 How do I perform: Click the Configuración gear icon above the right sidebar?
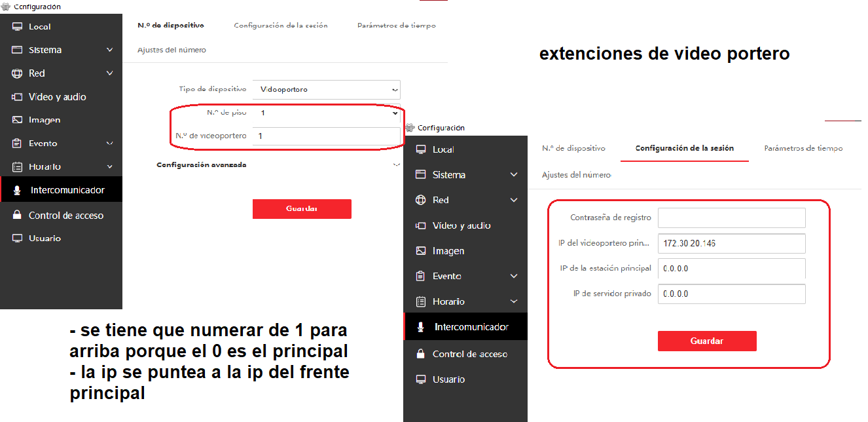[410, 128]
